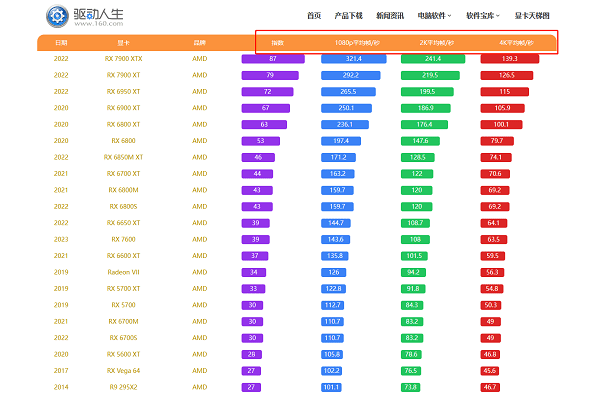Click the RX 7900 XTX card name

[123, 59]
